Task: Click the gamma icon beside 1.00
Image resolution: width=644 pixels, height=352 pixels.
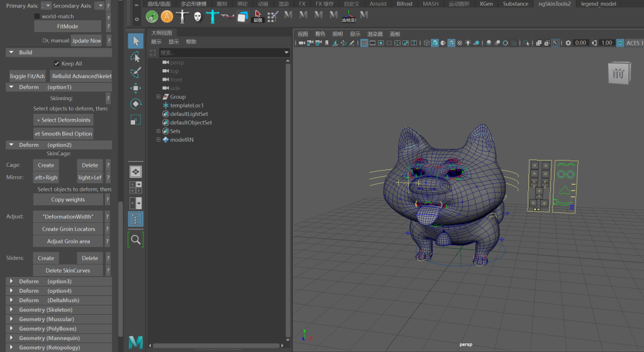Action: tap(594, 43)
